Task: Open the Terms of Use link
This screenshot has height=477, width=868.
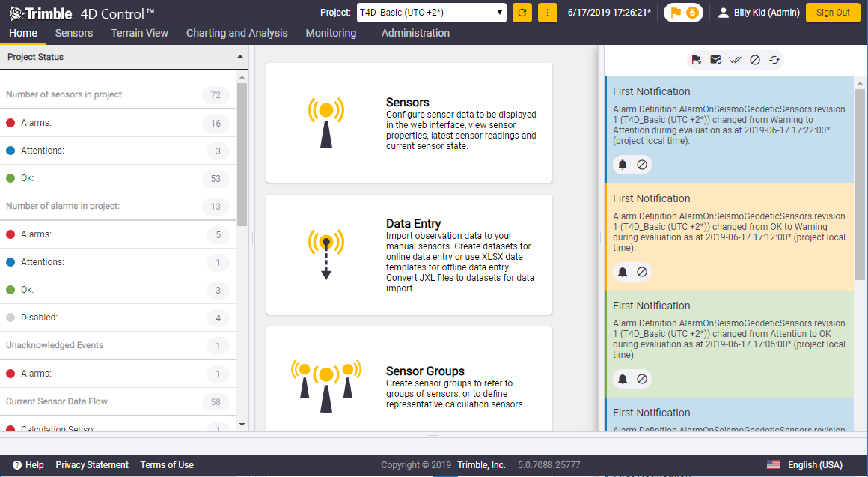Action: (167, 465)
